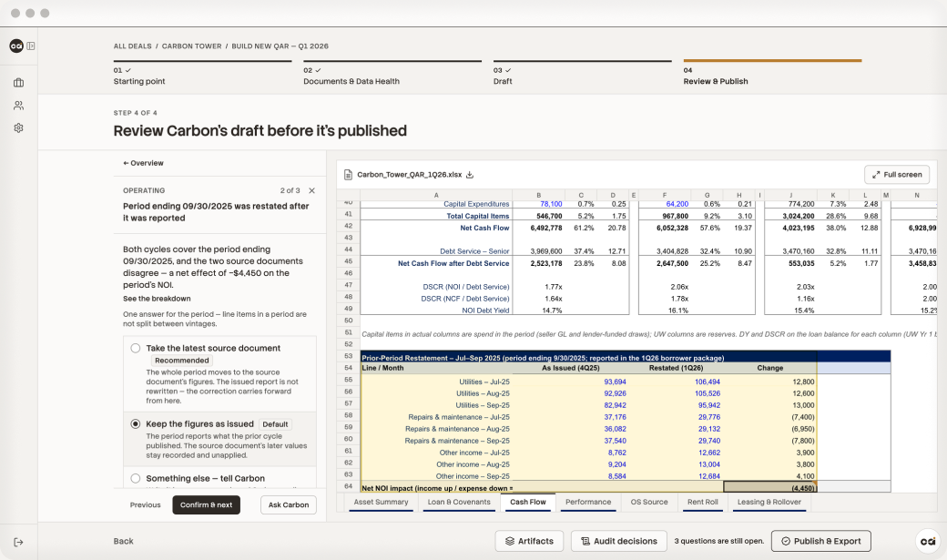Screen dimensions: 947x560
Task: Select step 04 Review & Publish
Action: click(x=772, y=75)
